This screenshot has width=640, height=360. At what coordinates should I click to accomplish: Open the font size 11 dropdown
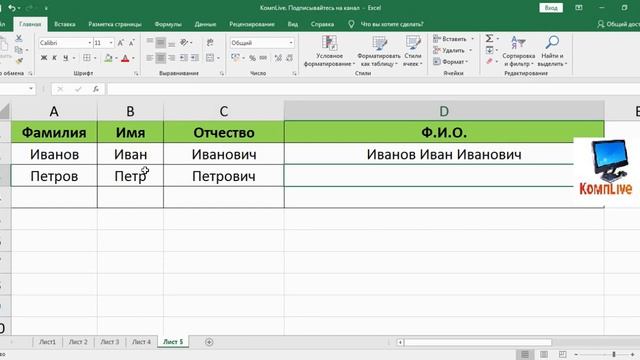pyautogui.click(x=111, y=43)
